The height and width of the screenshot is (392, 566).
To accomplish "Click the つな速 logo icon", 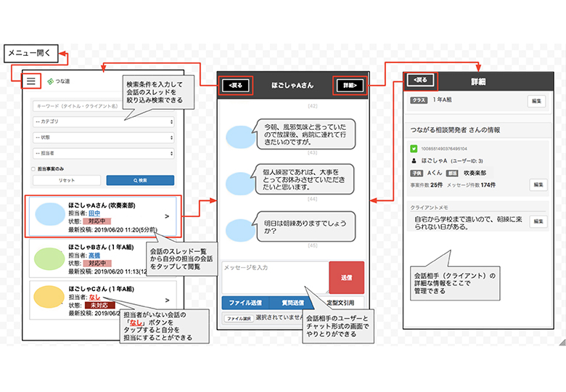I will point(50,81).
